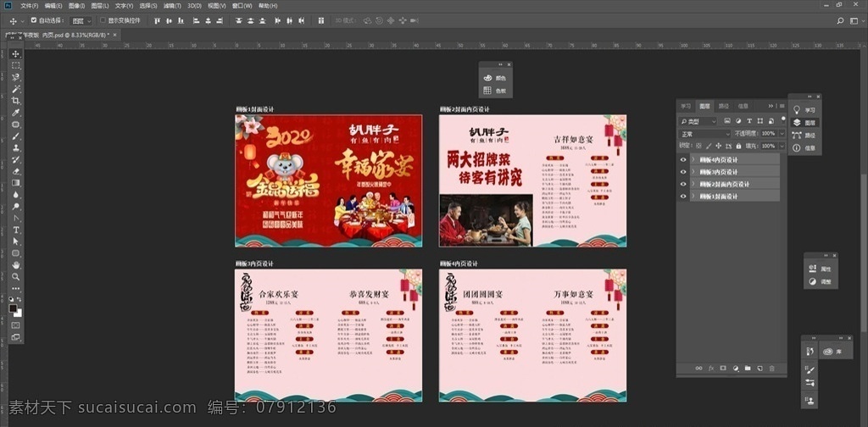Open the 滤镜(T) menu
The width and height of the screenshot is (868, 427).
click(x=172, y=6)
